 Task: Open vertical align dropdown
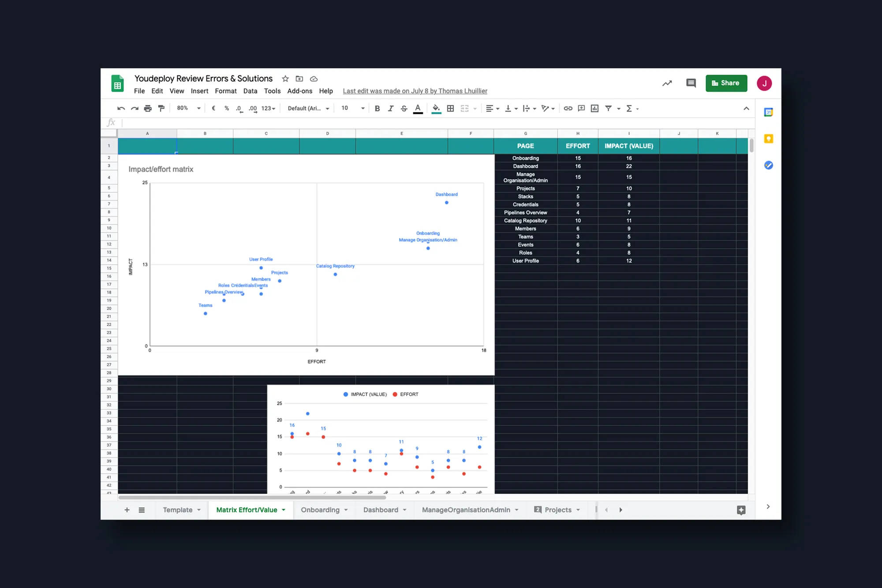tap(511, 109)
